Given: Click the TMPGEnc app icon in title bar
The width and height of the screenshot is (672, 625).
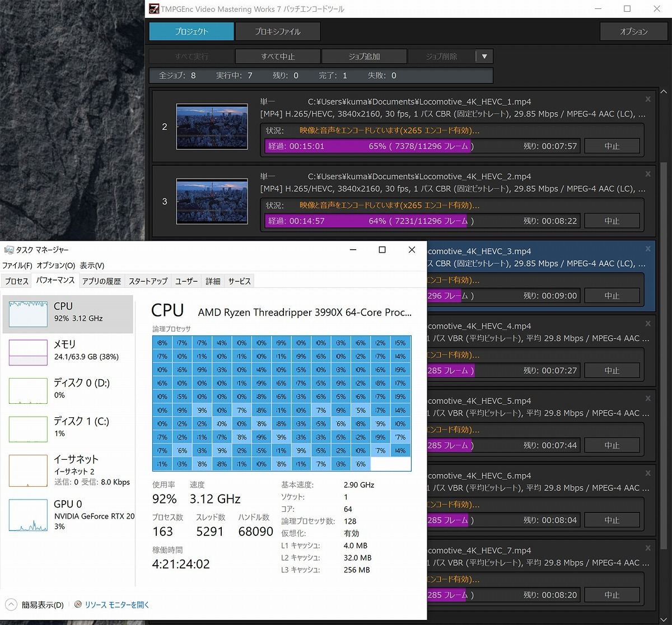Looking at the screenshot, I should [154, 9].
